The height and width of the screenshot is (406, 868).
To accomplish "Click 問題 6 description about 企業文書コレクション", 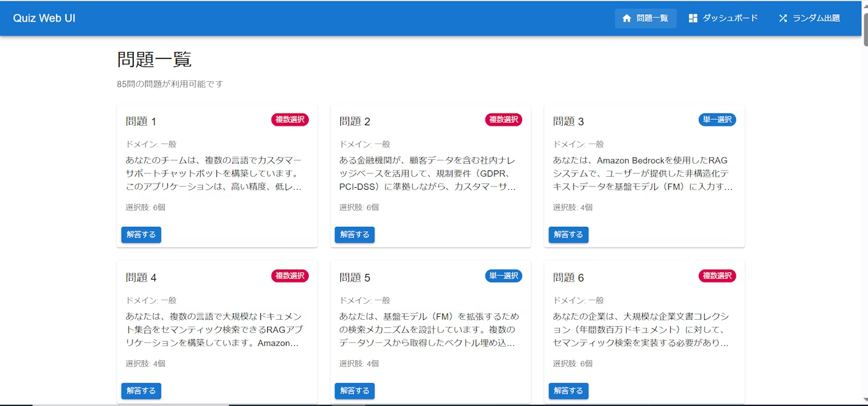I will point(642,330).
